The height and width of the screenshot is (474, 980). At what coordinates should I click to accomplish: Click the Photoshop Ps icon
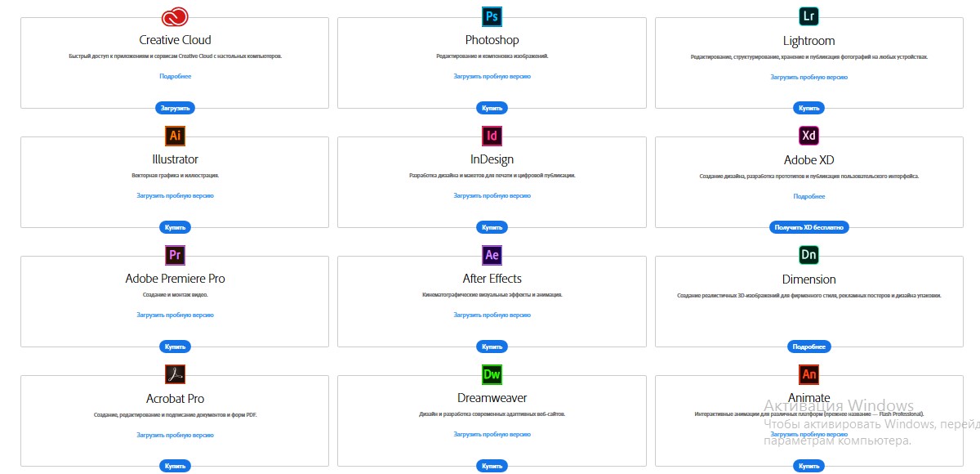[492, 16]
